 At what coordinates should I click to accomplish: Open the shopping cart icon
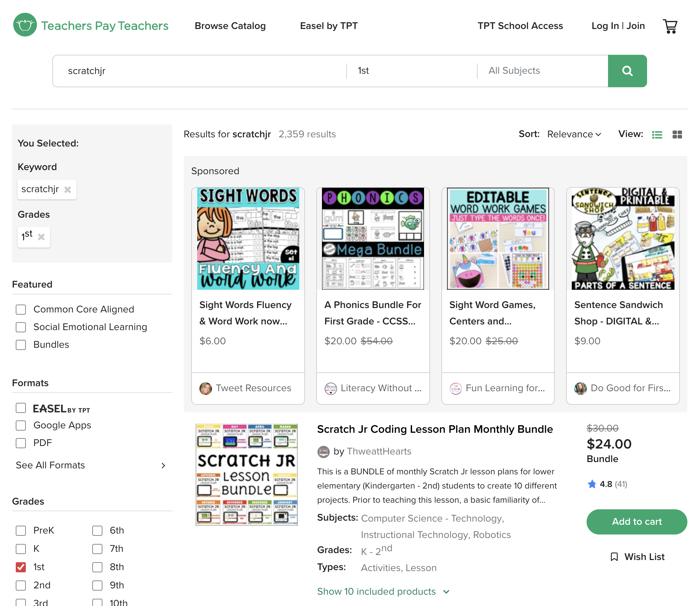[670, 26]
